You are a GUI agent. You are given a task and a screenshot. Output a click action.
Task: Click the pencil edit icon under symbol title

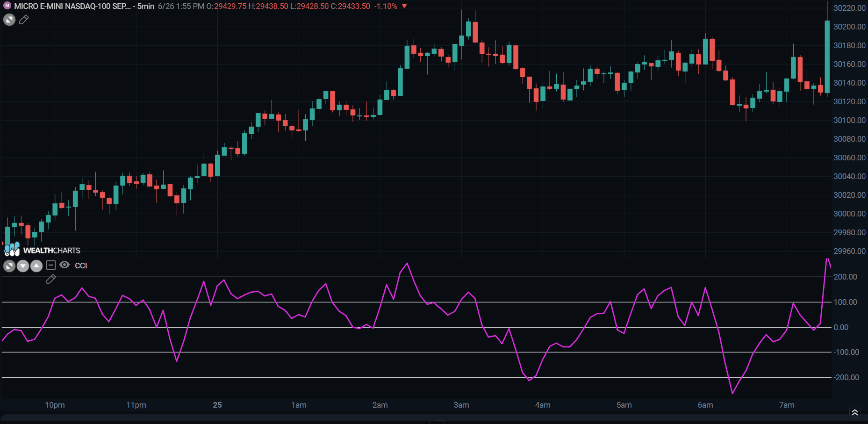tap(24, 20)
